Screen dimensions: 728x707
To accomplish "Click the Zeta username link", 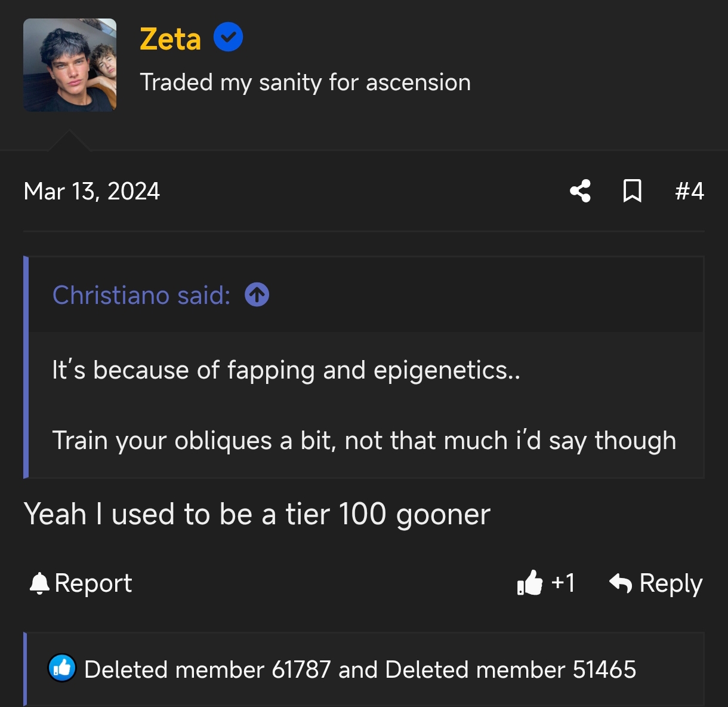I will pos(170,39).
